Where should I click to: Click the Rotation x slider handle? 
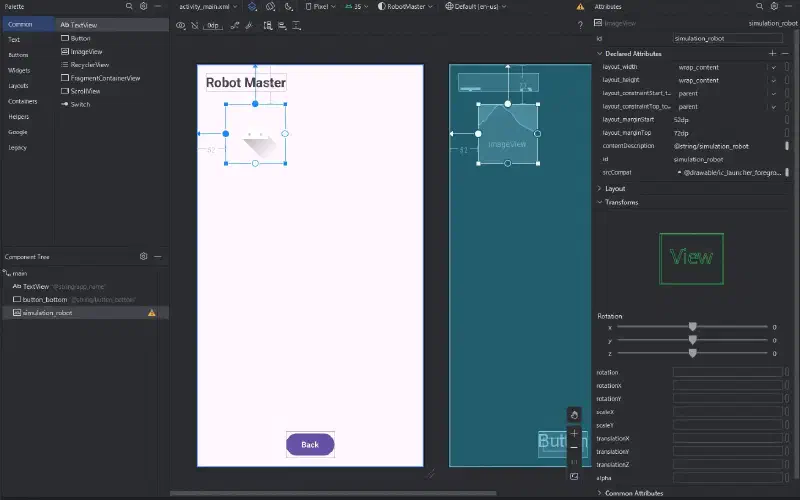tap(692, 327)
